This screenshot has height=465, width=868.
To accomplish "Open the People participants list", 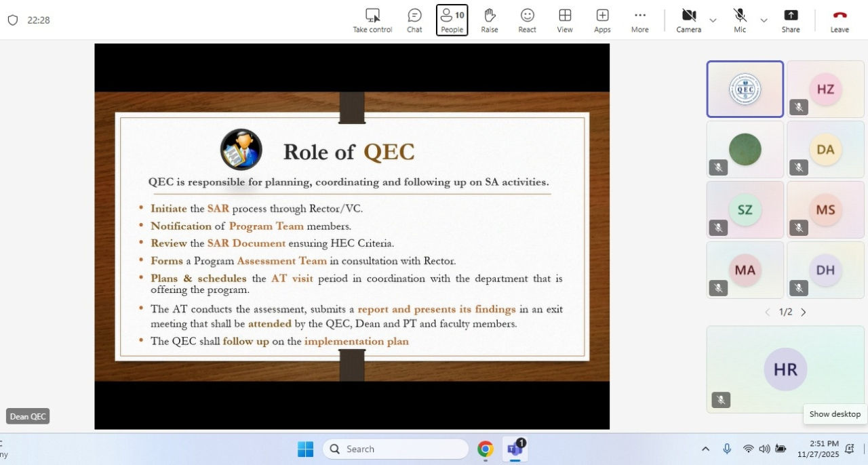I will tap(452, 20).
